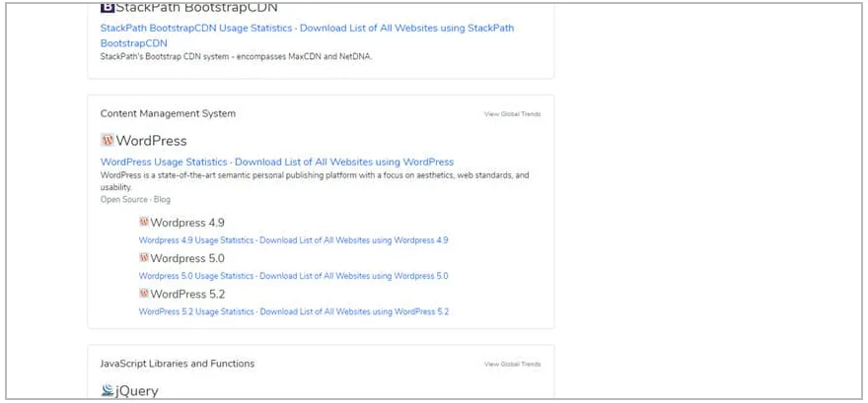View Global Trends for Content Management System
The height and width of the screenshot is (403, 868).
coord(512,114)
